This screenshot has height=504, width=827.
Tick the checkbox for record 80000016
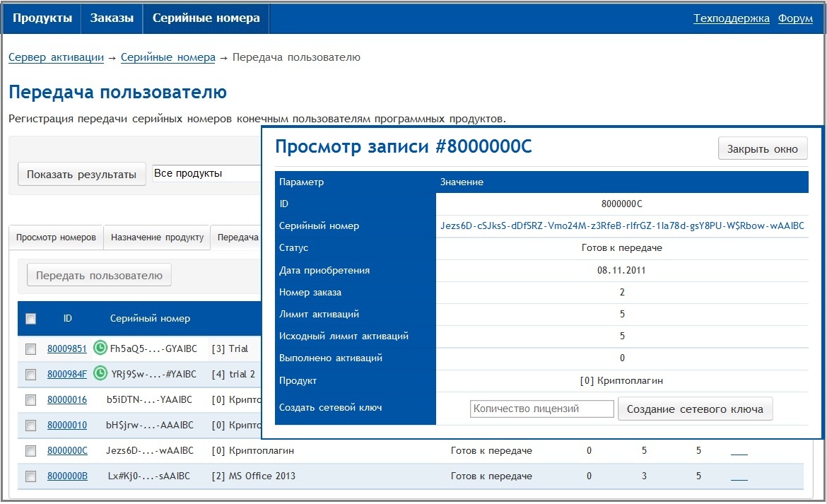pos(30,400)
